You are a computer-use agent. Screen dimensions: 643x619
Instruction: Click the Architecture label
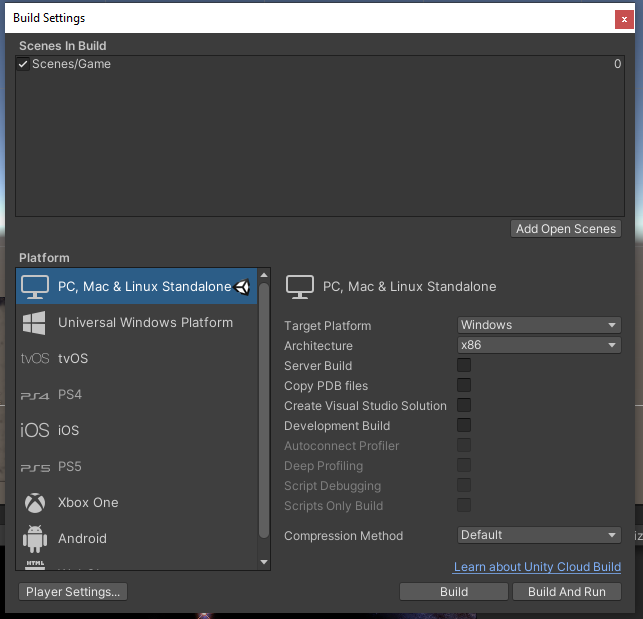[x=318, y=346]
